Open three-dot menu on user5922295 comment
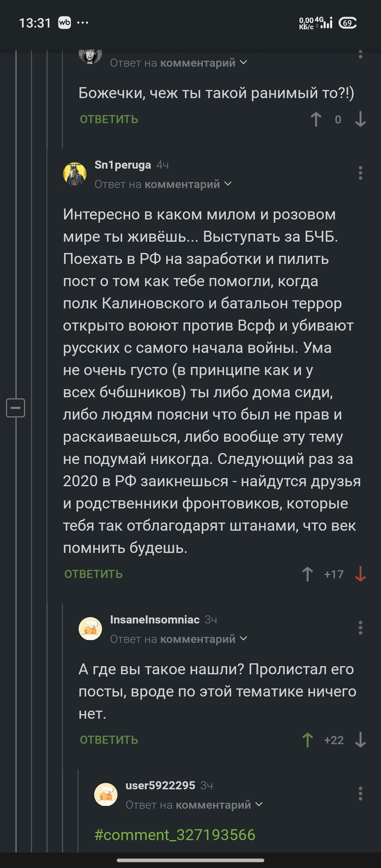The image size is (381, 868). tap(360, 794)
